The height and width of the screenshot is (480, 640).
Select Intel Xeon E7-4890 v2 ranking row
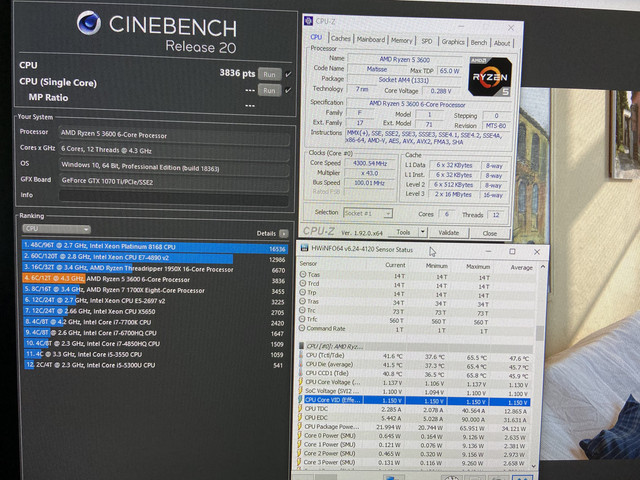pos(154,258)
